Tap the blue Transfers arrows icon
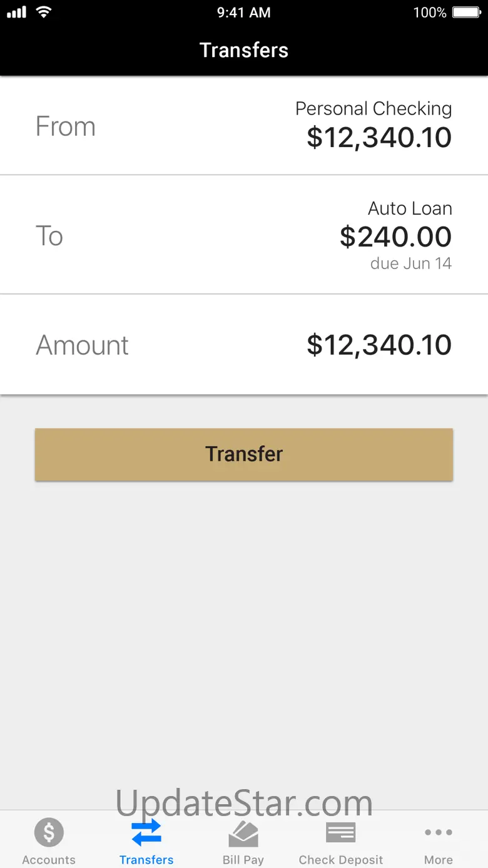The height and width of the screenshot is (868, 488). click(146, 833)
